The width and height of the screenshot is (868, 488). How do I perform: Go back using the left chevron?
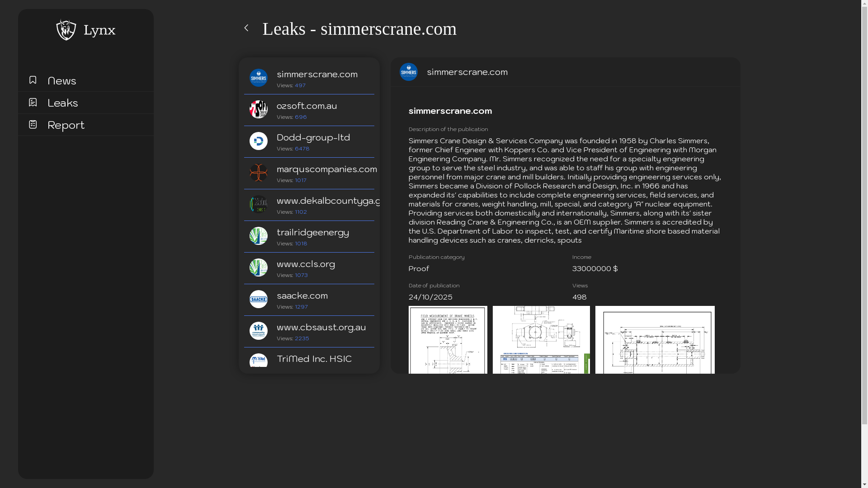point(246,28)
